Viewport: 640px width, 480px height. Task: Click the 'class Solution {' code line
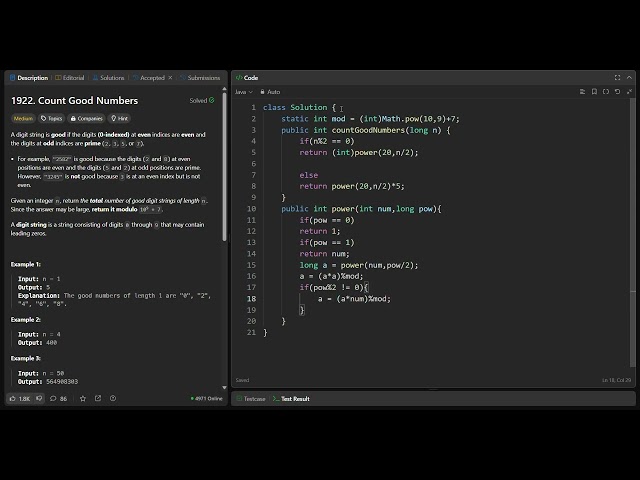pos(299,107)
